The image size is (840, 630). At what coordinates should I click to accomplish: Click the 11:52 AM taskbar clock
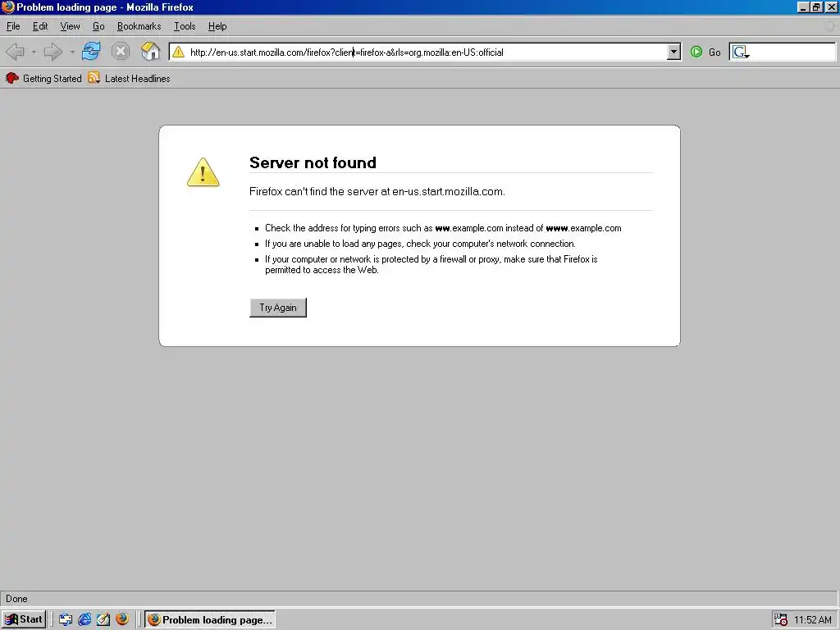[812, 620]
